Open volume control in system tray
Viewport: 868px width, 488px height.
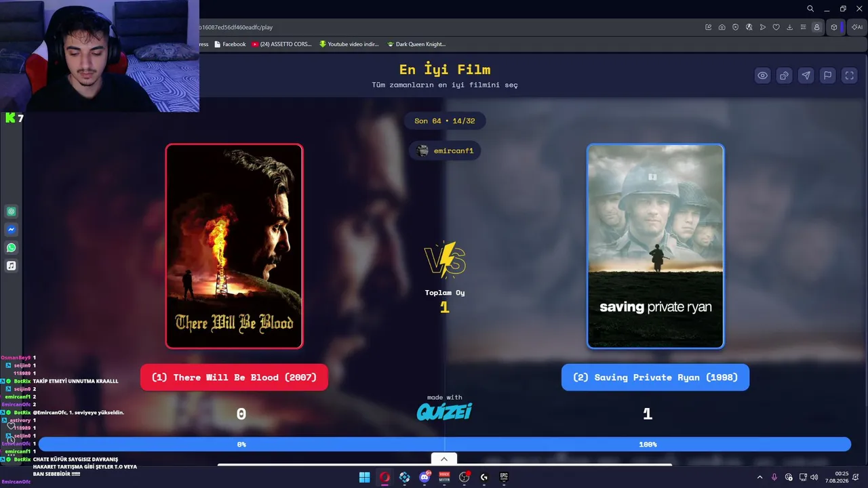pos(814,477)
